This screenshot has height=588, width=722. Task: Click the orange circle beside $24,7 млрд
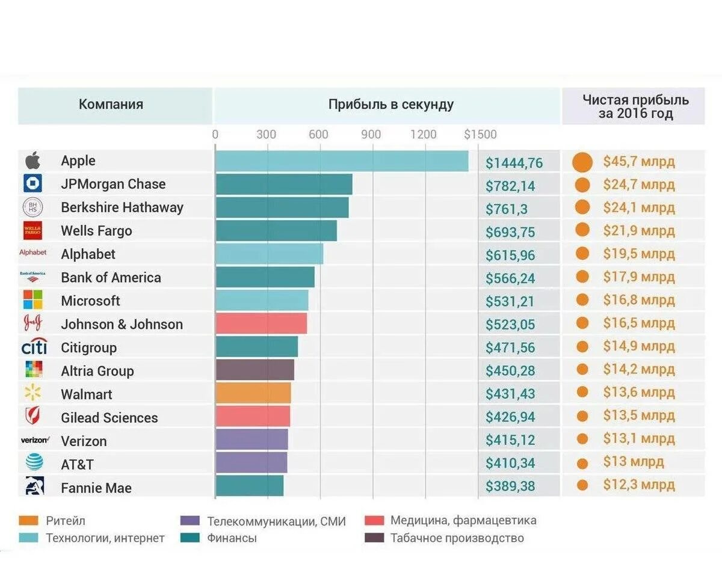(582, 185)
